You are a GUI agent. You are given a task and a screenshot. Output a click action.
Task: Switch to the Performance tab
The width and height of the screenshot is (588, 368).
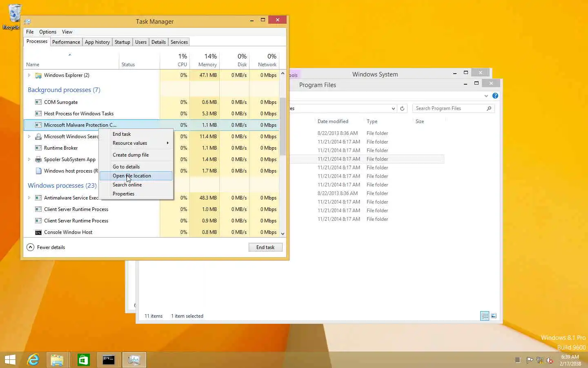pyautogui.click(x=66, y=42)
